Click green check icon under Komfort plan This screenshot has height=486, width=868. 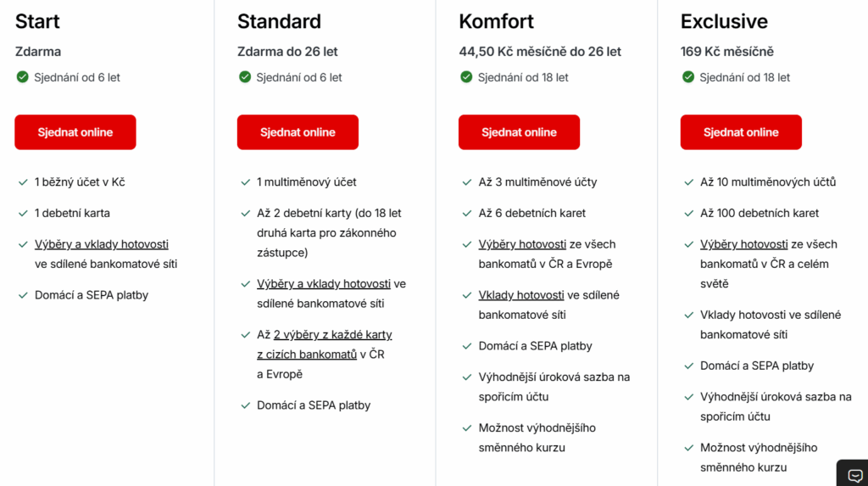(466, 77)
